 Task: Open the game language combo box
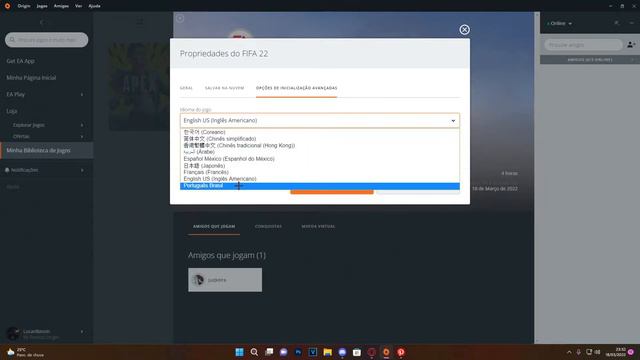[x=320, y=120]
